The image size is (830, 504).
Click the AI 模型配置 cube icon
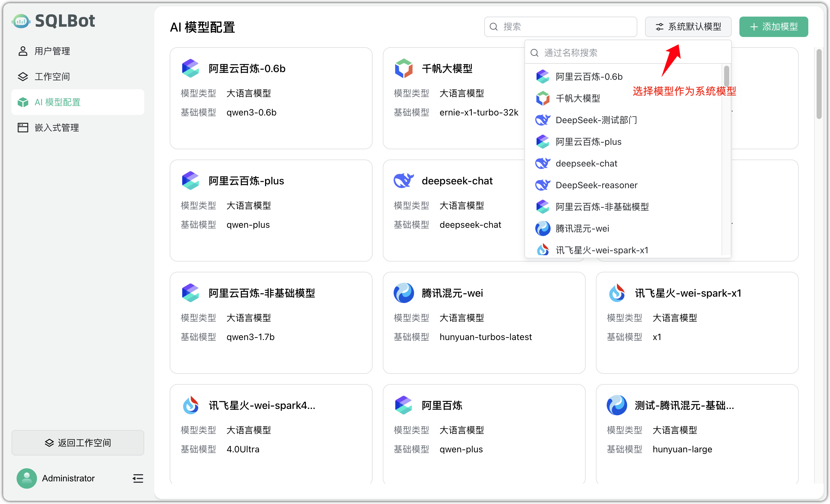point(23,102)
